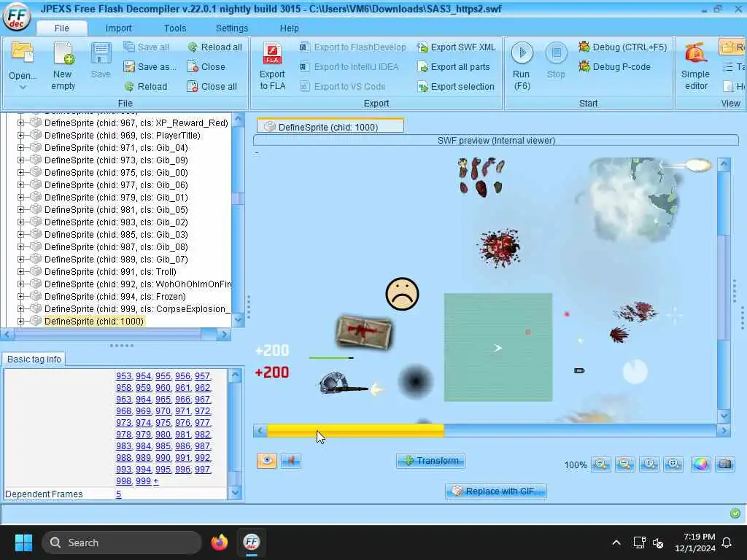Expand DefineSprite 971 Gib_04 node

[20, 147]
